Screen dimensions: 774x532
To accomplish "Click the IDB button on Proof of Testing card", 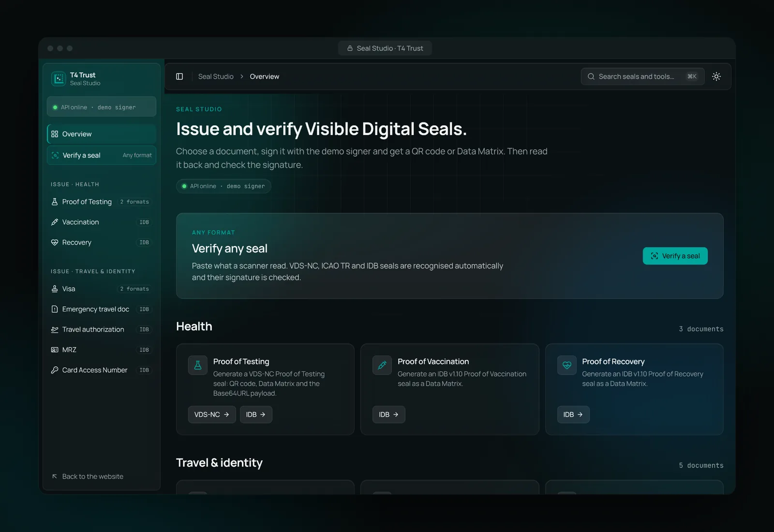I will 256,414.
